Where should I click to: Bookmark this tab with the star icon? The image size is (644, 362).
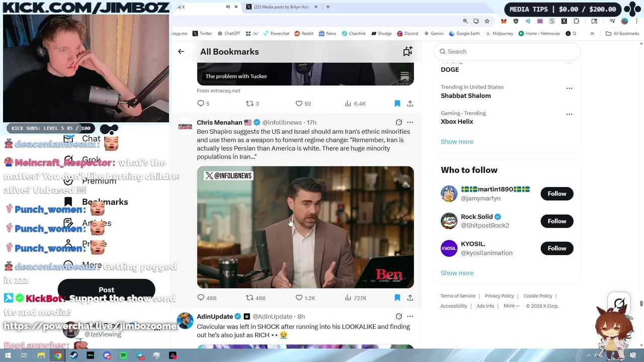pyautogui.click(x=487, y=21)
